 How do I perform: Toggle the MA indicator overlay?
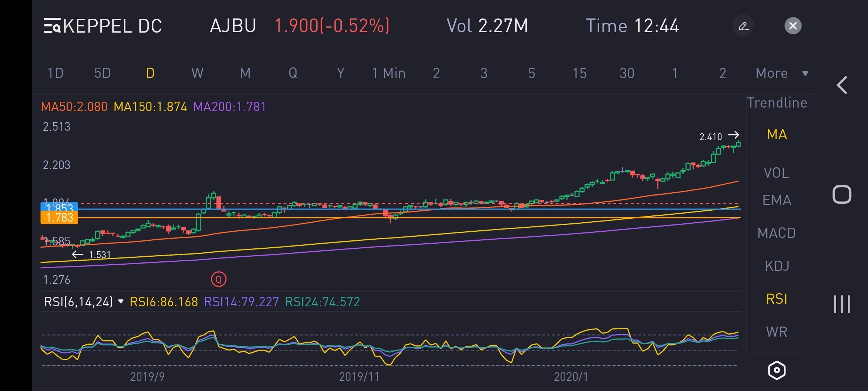776,134
